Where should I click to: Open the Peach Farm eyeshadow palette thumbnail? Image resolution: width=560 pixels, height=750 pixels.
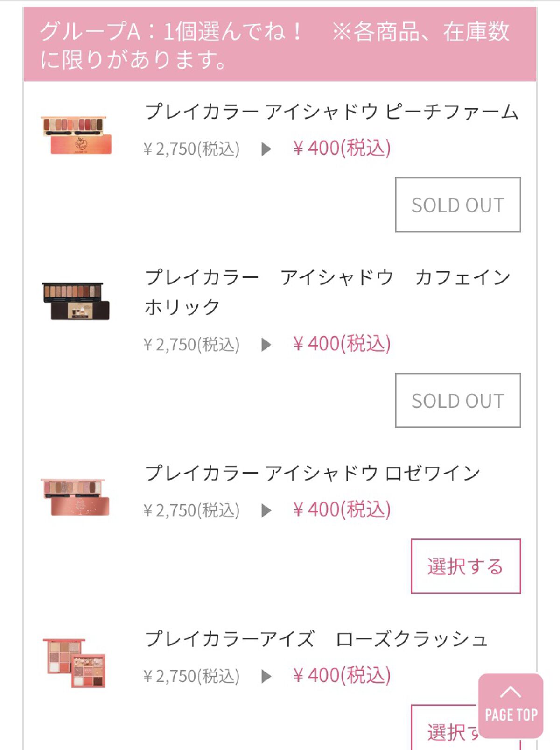[x=77, y=135]
